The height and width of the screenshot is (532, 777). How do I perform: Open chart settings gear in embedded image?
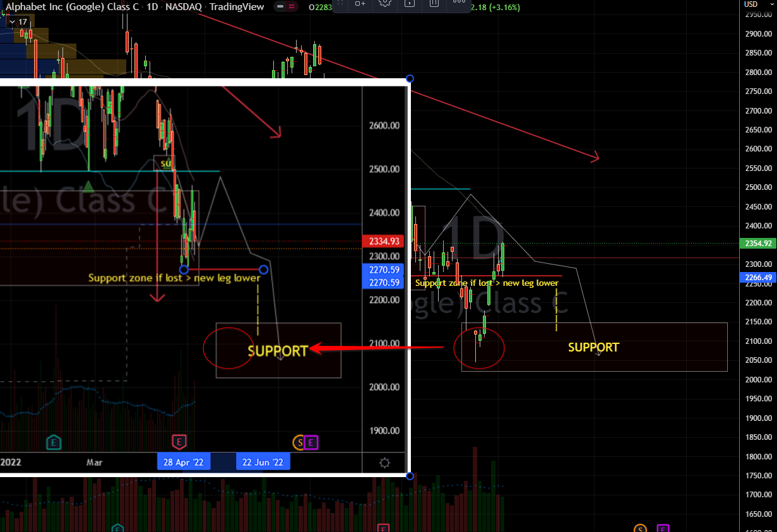pos(385,462)
